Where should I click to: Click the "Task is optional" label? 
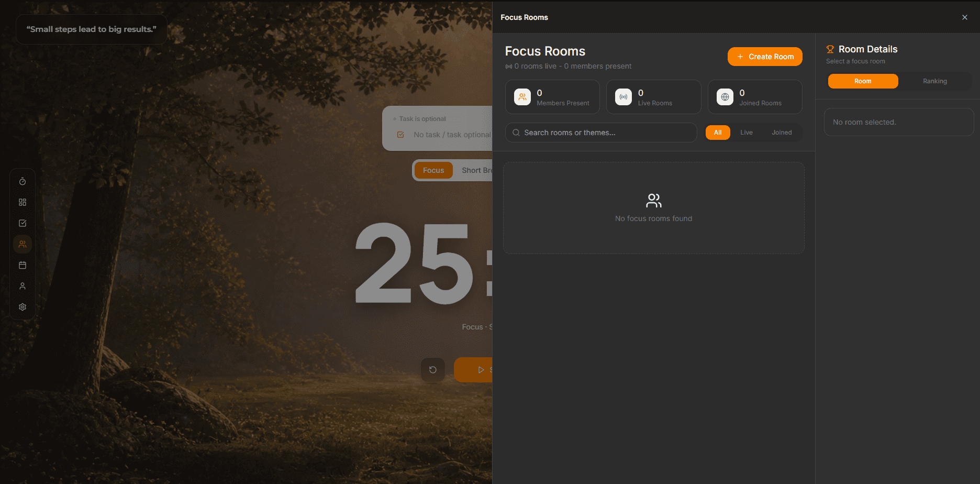(x=422, y=119)
